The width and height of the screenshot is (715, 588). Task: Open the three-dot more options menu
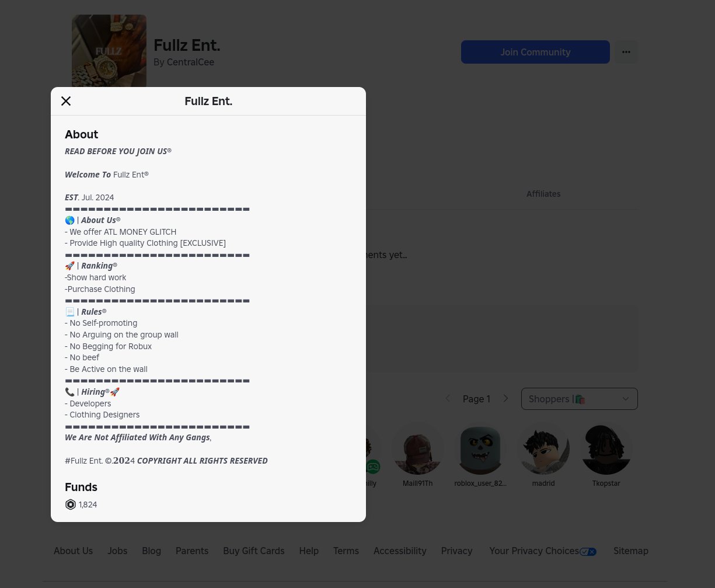626,52
